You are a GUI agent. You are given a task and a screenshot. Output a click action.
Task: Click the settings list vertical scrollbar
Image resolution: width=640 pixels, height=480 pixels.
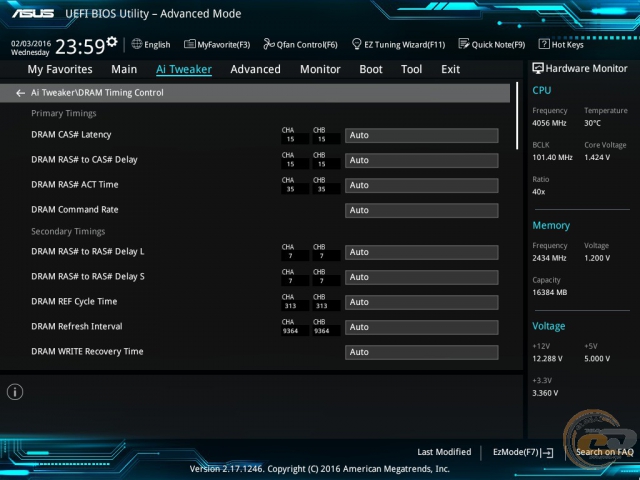[x=517, y=116]
